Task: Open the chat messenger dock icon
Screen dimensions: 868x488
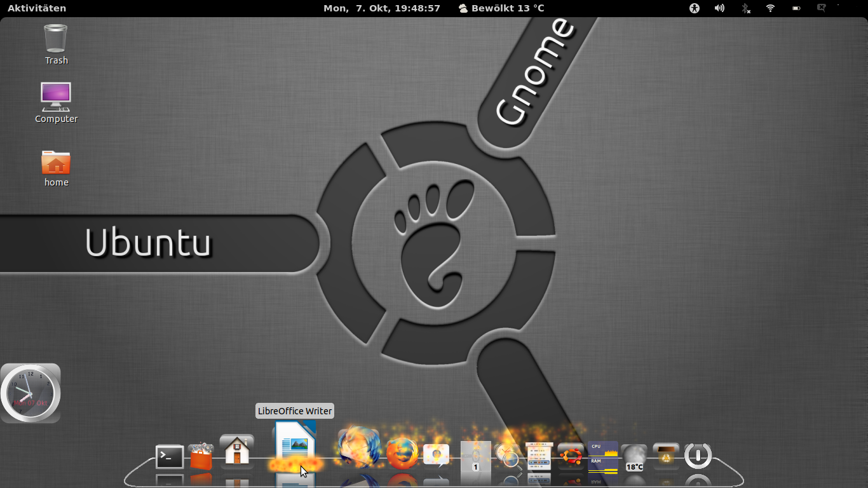Action: (x=436, y=455)
